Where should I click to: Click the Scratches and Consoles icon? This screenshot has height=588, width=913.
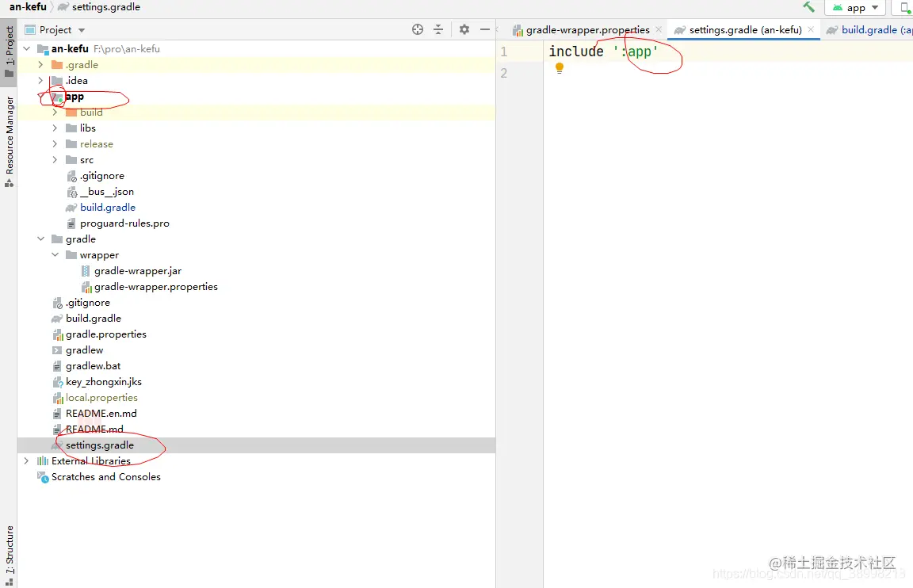pos(43,477)
